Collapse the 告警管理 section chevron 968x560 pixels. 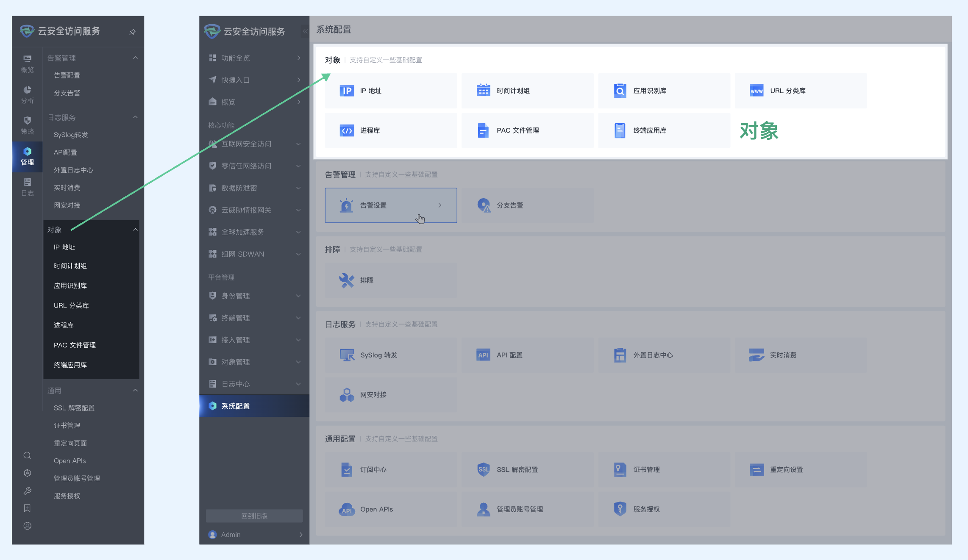coord(135,58)
